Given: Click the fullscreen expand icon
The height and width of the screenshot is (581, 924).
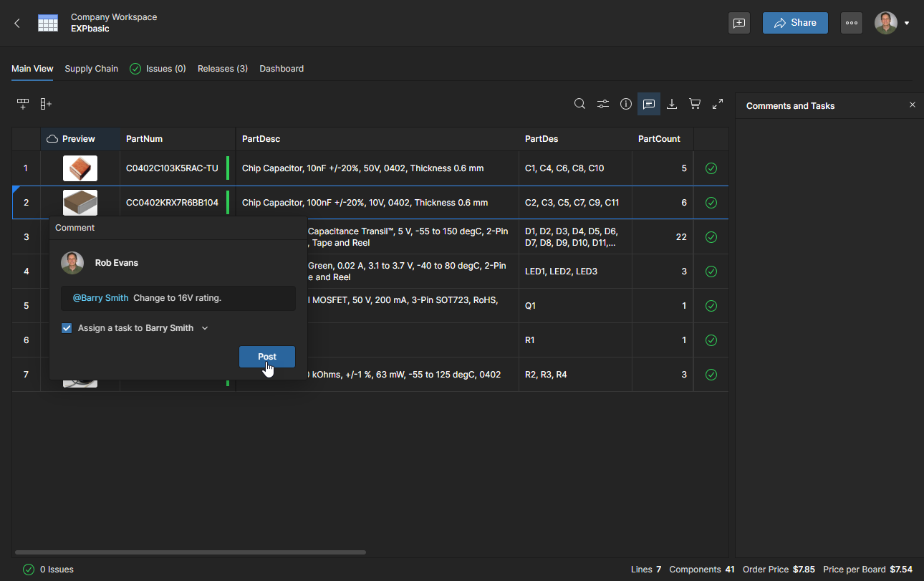Looking at the screenshot, I should (x=718, y=104).
